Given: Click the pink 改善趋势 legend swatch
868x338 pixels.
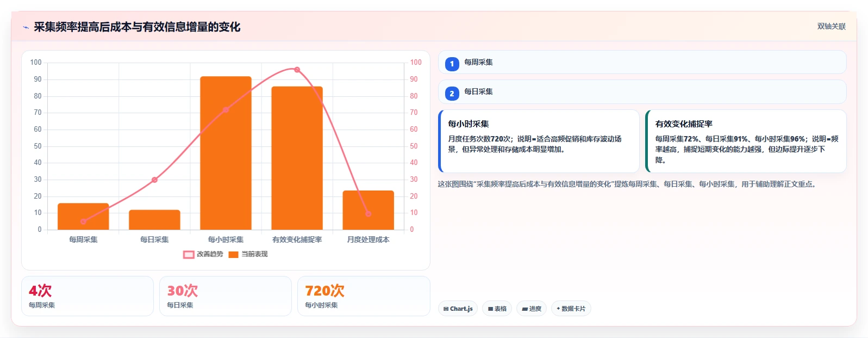Looking at the screenshot, I should (x=189, y=254).
